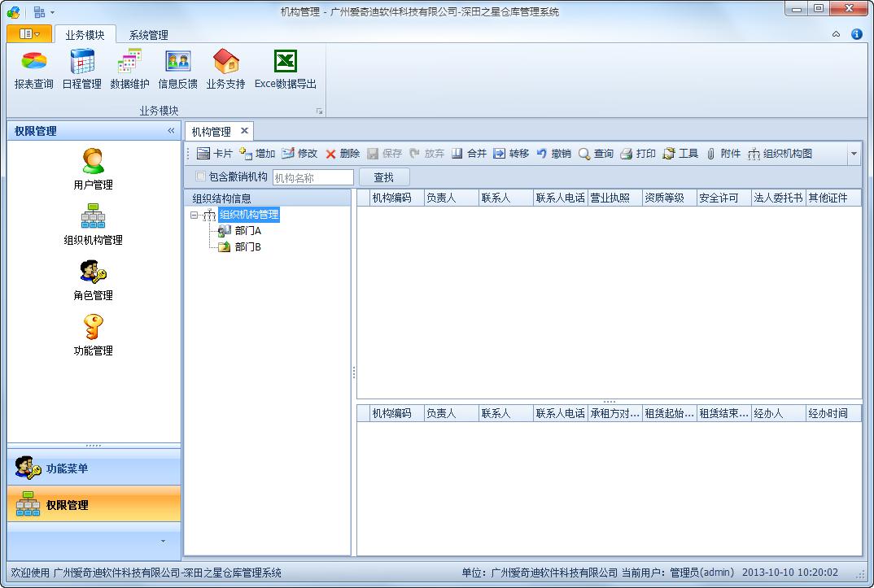Open the 日程管理 module icon
The height and width of the screenshot is (588, 874).
point(81,69)
